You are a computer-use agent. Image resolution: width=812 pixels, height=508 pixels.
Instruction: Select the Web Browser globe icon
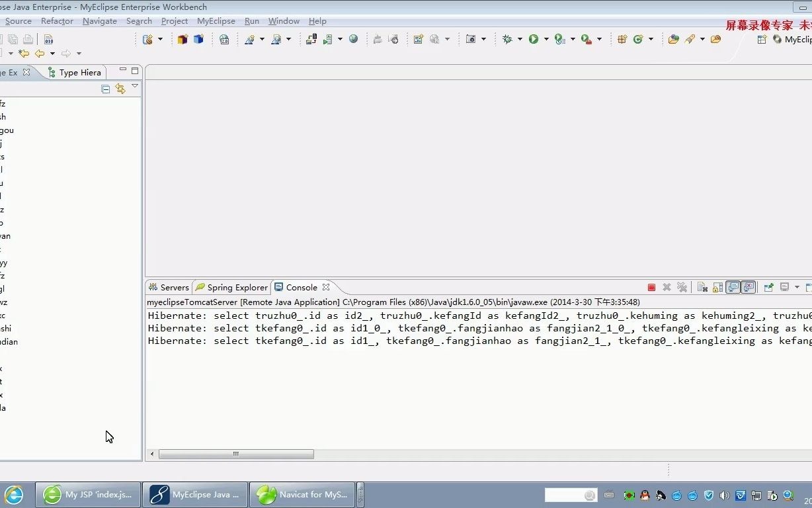click(x=352, y=39)
